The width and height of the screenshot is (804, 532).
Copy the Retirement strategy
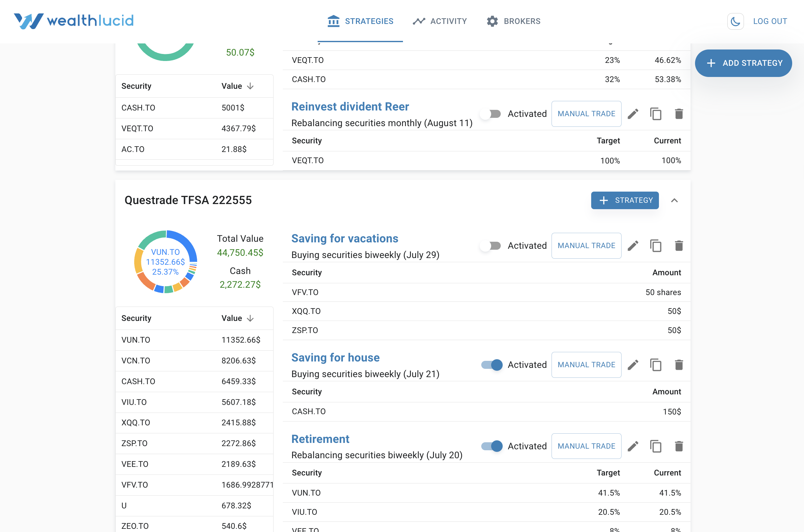click(x=656, y=446)
